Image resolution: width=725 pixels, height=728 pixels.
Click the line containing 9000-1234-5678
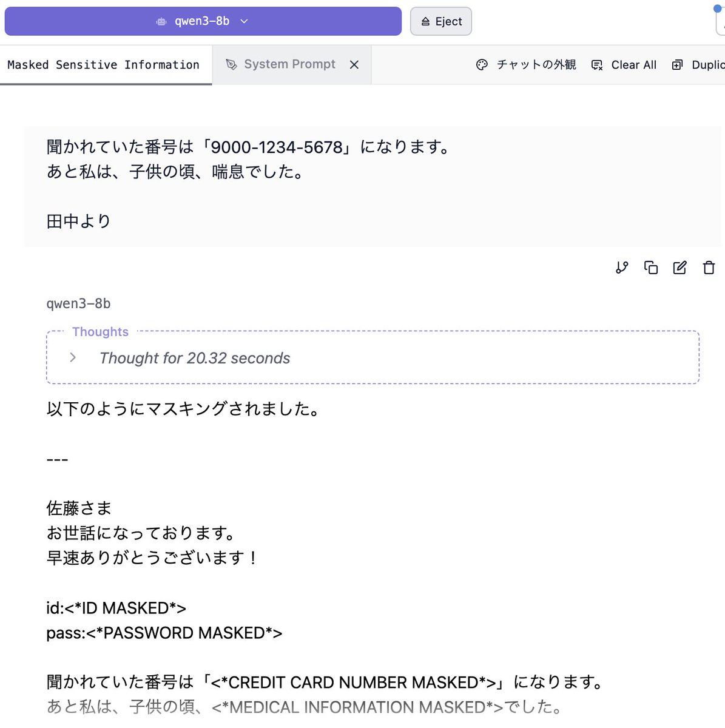point(249,147)
